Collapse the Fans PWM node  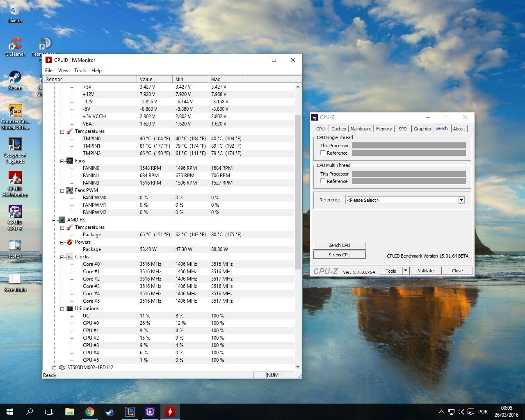tap(62, 191)
